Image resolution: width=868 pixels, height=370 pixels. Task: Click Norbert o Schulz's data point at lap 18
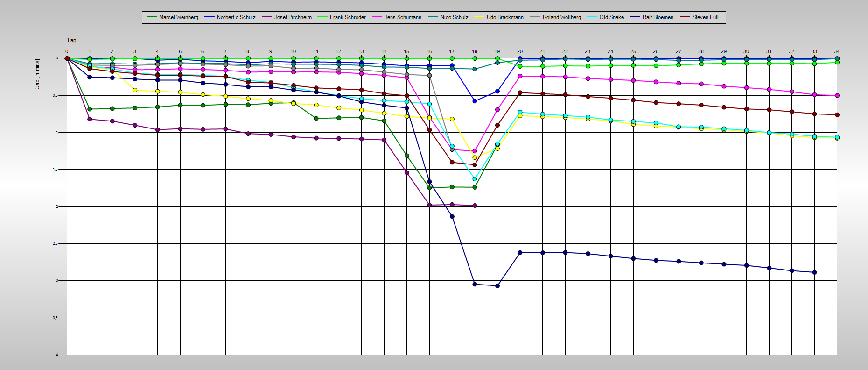click(475, 101)
